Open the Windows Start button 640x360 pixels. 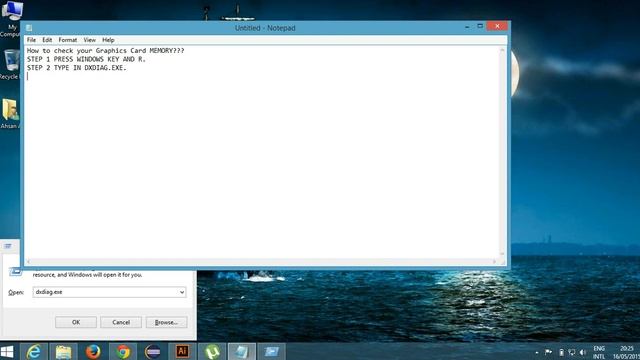(x=7, y=351)
